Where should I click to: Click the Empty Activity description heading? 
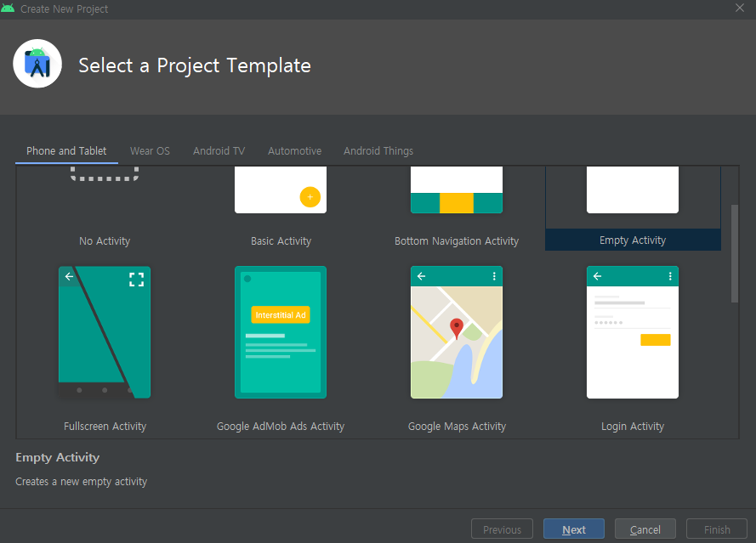click(x=57, y=457)
